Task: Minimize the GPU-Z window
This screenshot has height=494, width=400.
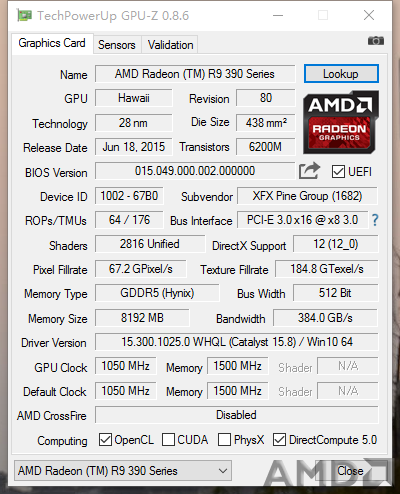Action: [278, 15]
